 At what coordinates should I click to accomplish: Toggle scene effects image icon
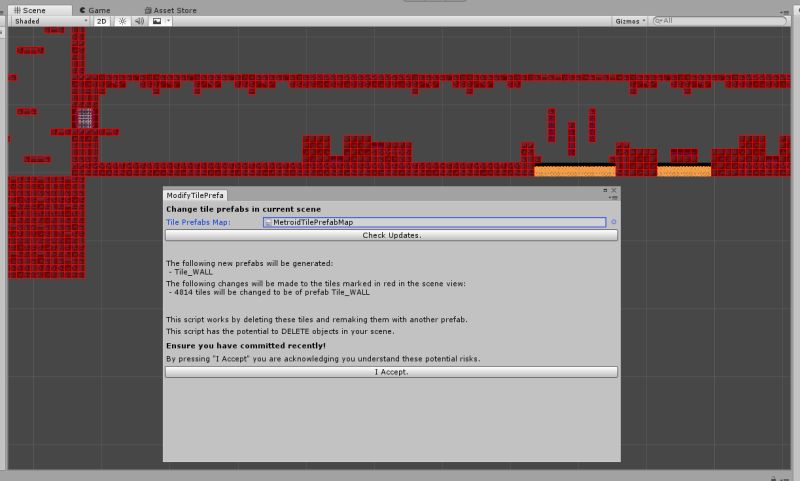coord(157,21)
